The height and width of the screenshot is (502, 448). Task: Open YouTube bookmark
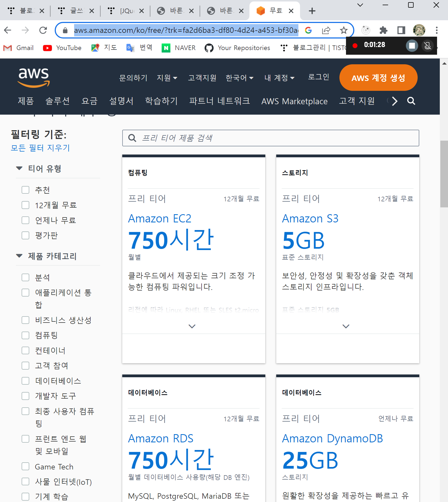tap(62, 48)
